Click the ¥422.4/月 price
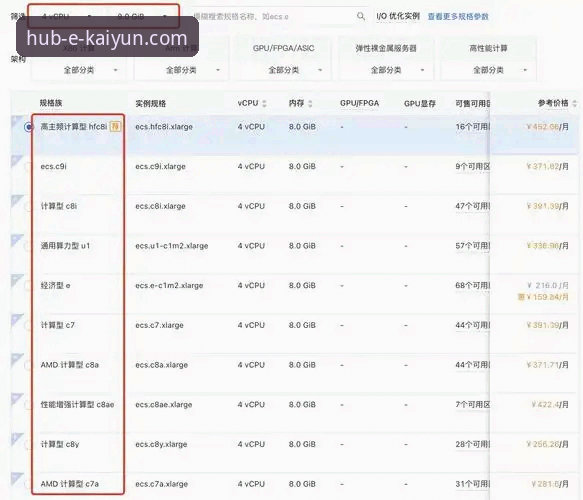 [550, 404]
